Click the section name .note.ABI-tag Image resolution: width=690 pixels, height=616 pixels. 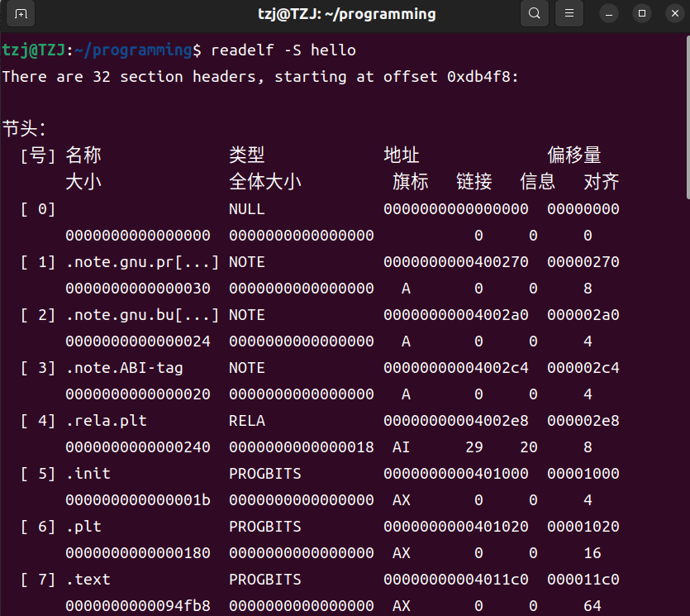tap(124, 368)
